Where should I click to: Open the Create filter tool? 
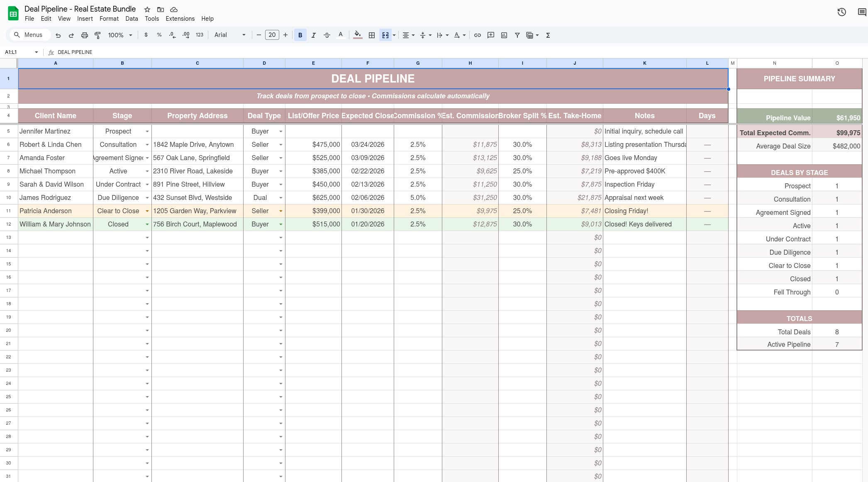click(517, 35)
